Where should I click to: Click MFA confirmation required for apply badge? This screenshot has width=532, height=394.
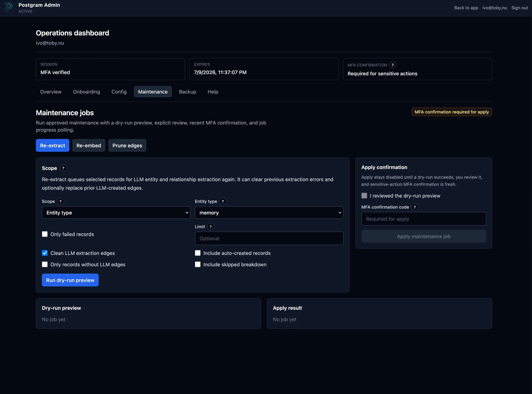(452, 112)
